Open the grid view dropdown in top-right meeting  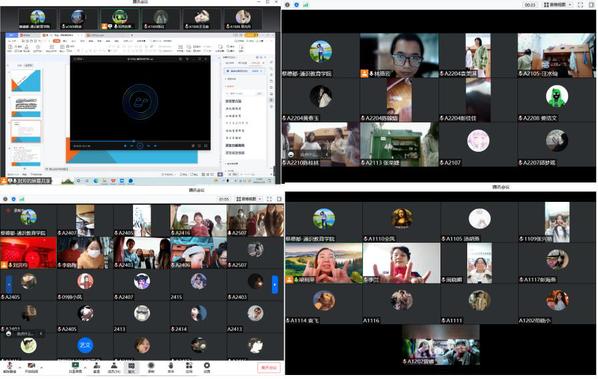pyautogui.click(x=558, y=5)
